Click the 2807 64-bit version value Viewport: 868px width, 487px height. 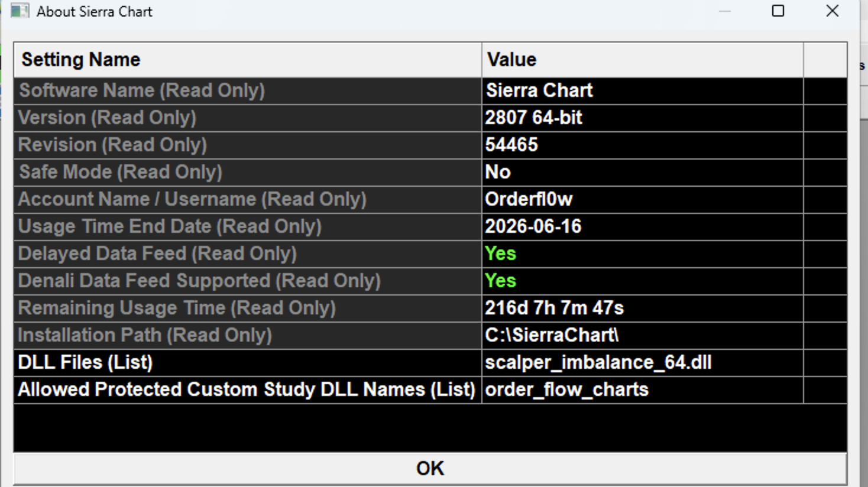click(x=533, y=118)
